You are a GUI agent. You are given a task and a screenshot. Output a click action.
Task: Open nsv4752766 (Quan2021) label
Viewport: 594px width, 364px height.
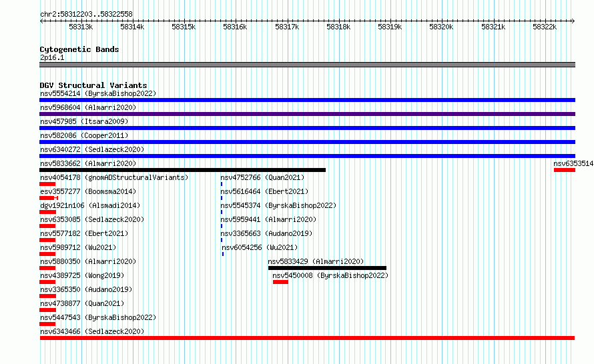(x=262, y=177)
